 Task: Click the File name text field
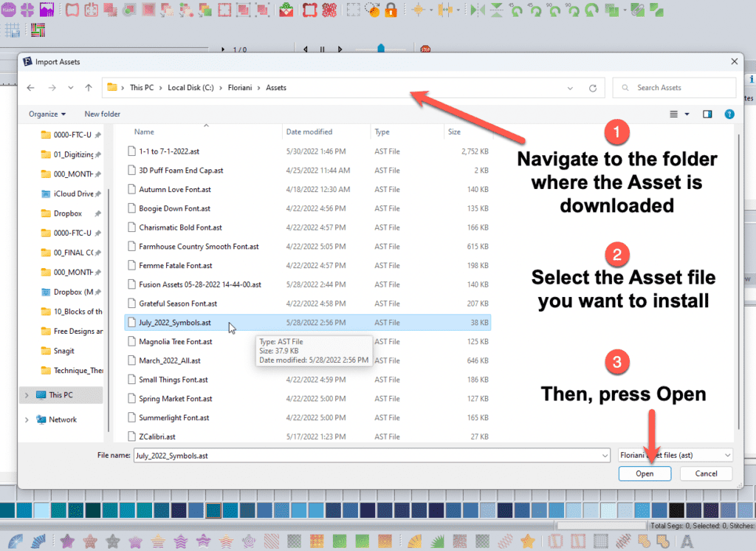click(x=372, y=456)
